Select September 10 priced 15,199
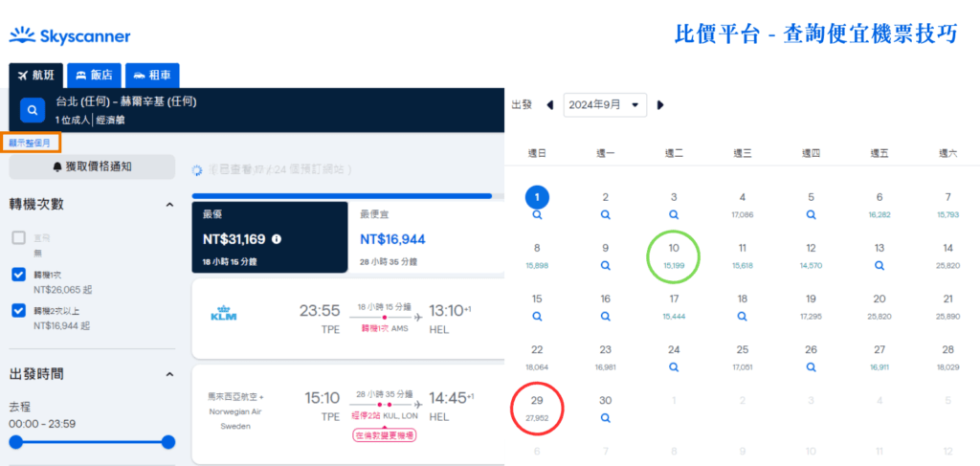980x466 pixels. 674,256
